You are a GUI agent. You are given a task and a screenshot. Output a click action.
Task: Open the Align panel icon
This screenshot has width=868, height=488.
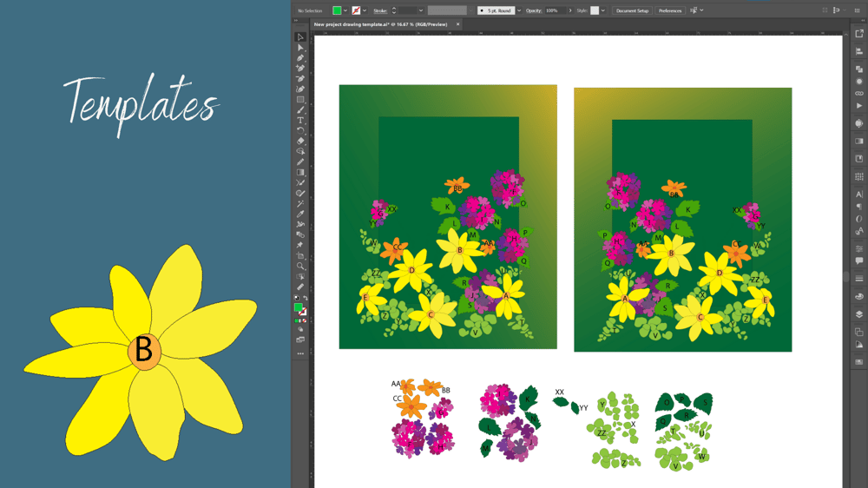click(x=859, y=51)
